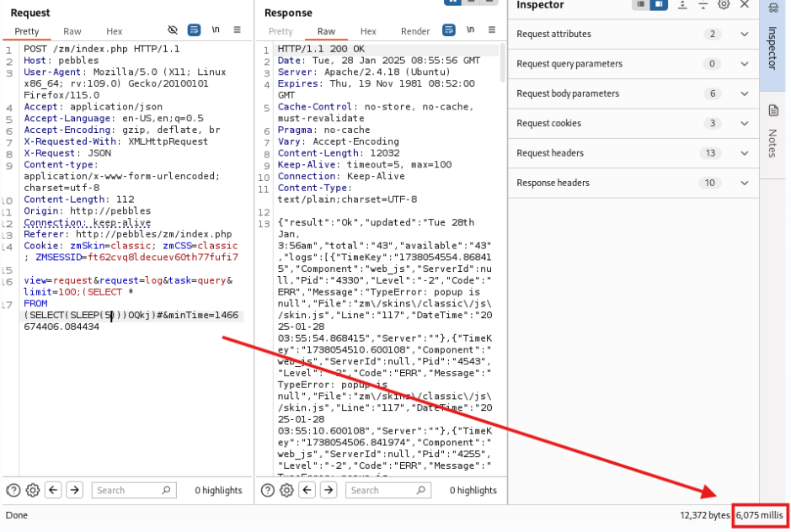Click '0 highlights' under Response panel
This screenshot has width=791, height=532.
[x=473, y=490]
